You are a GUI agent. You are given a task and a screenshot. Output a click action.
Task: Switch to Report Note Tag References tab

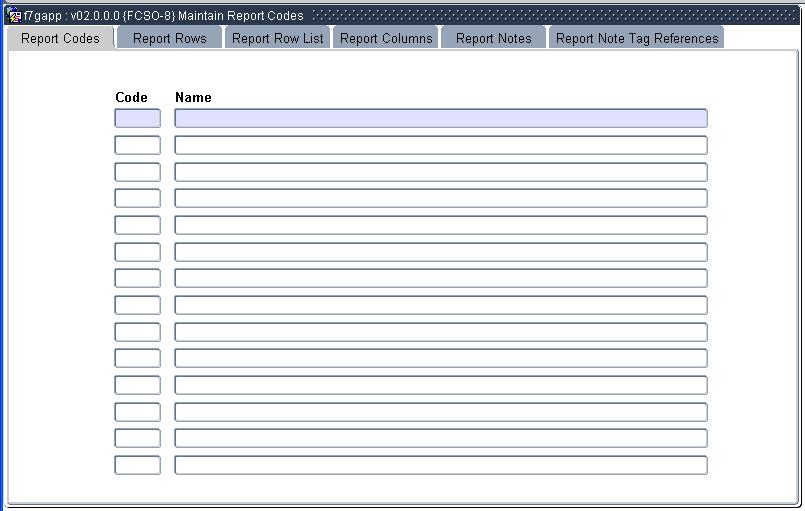tap(637, 38)
